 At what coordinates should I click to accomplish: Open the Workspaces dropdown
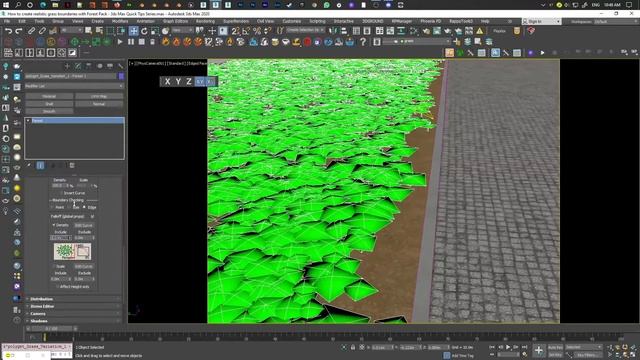[615, 21]
